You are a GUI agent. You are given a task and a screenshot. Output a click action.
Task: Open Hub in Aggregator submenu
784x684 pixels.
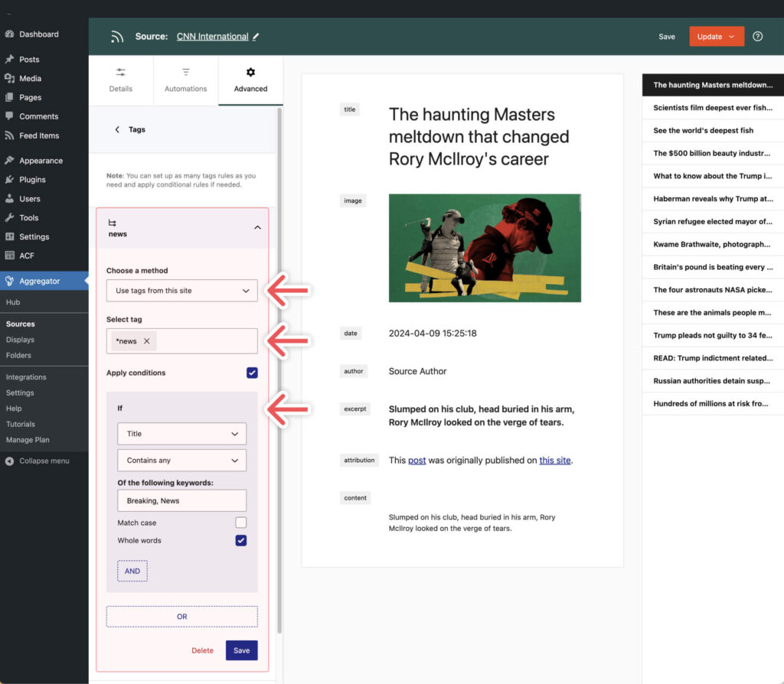click(x=13, y=301)
